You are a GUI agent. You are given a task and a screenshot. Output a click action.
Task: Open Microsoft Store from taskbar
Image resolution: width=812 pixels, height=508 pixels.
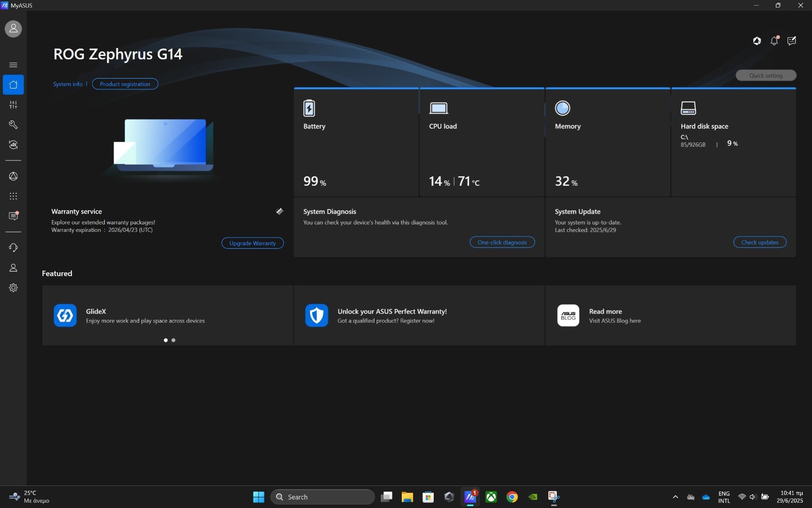pyautogui.click(x=428, y=497)
